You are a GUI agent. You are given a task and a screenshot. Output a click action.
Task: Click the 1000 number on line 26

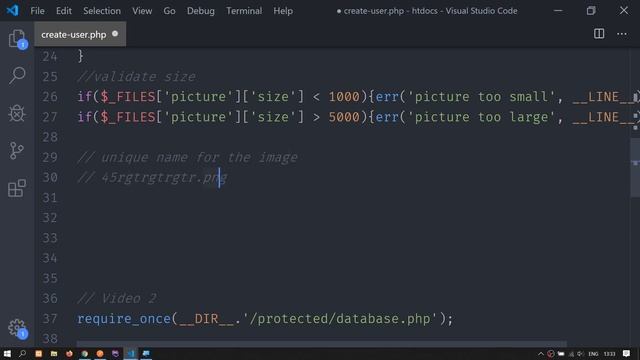pos(344,97)
